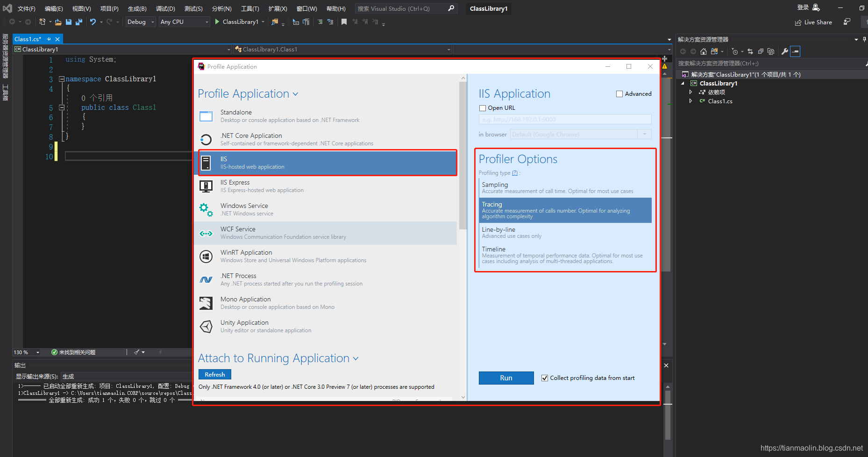
Task: Click sync with active document icon
Action: click(x=750, y=51)
